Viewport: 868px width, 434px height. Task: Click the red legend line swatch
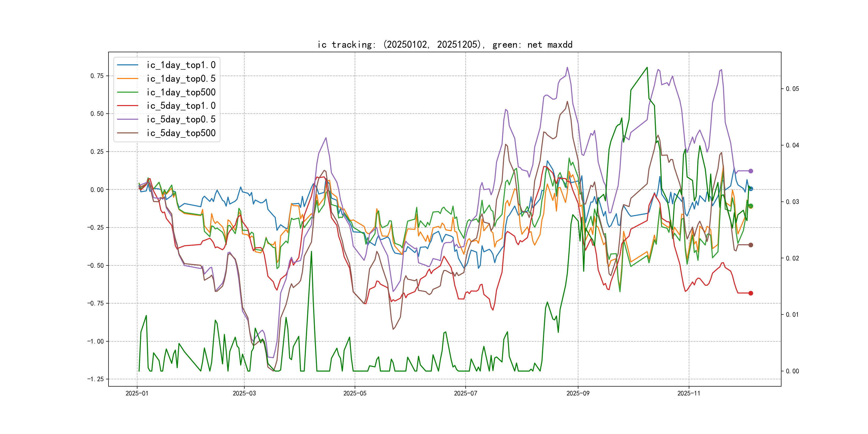127,106
